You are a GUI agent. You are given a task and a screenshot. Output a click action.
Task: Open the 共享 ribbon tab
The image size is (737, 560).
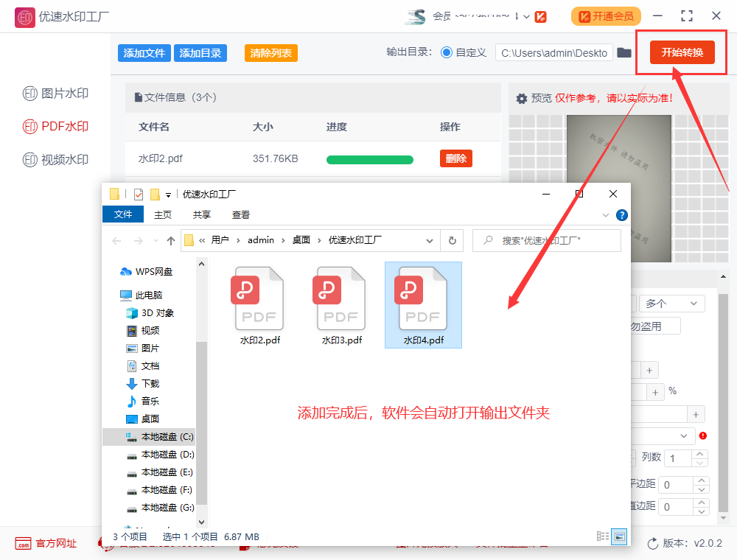[202, 214]
